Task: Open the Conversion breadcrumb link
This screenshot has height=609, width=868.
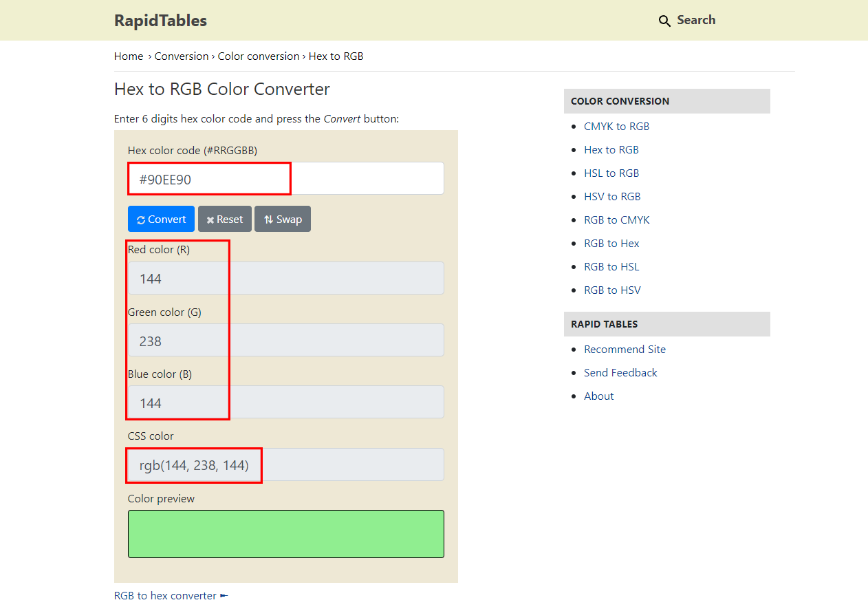Action: 182,56
